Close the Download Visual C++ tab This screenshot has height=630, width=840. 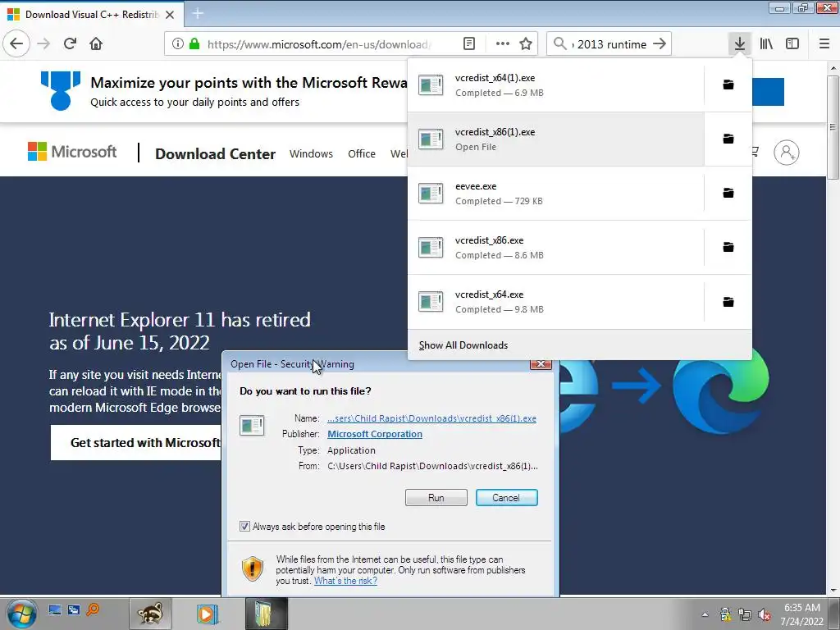coord(170,15)
